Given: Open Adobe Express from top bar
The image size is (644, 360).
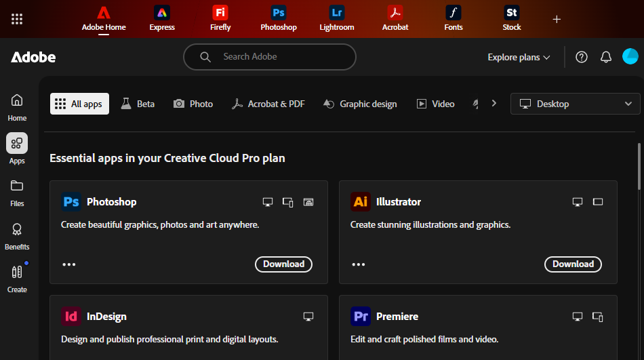Looking at the screenshot, I should coord(162,19).
